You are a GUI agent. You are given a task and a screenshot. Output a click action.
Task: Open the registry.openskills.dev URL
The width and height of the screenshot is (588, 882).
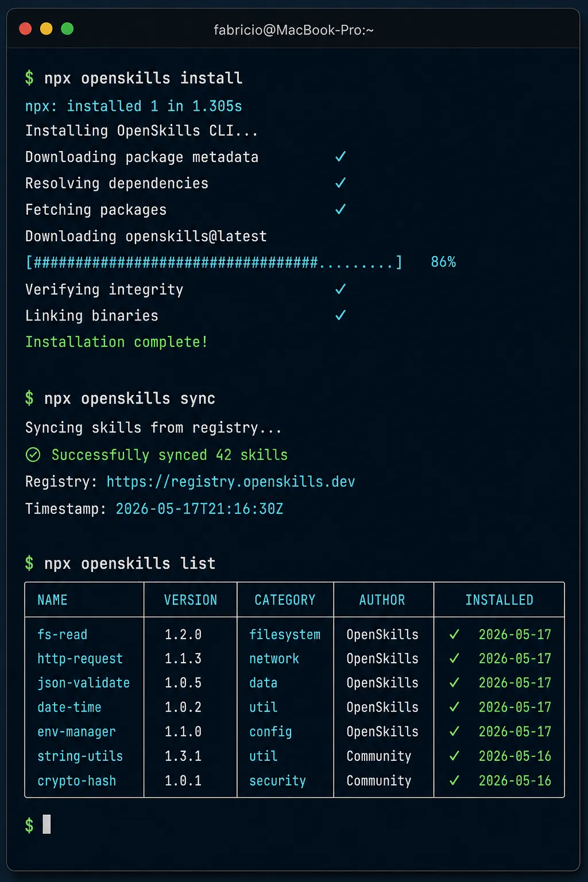[231, 482]
